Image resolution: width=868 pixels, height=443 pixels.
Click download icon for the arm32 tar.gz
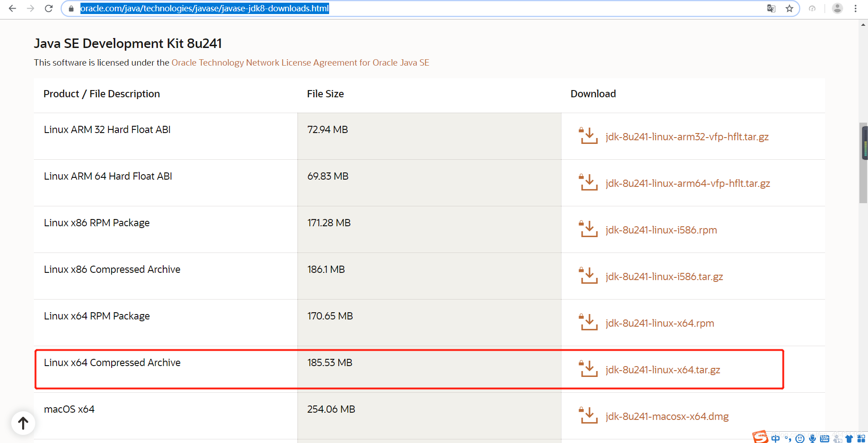pyautogui.click(x=588, y=136)
